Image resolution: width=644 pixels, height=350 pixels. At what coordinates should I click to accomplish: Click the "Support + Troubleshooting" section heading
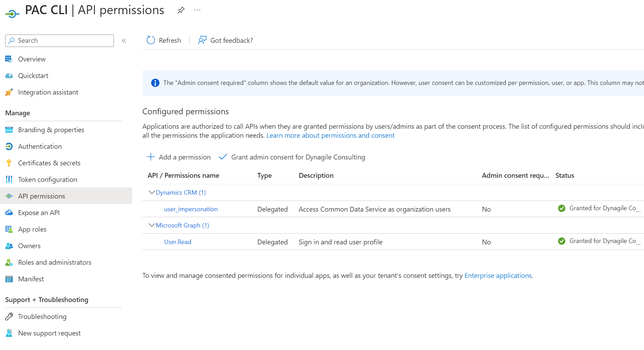[47, 300]
